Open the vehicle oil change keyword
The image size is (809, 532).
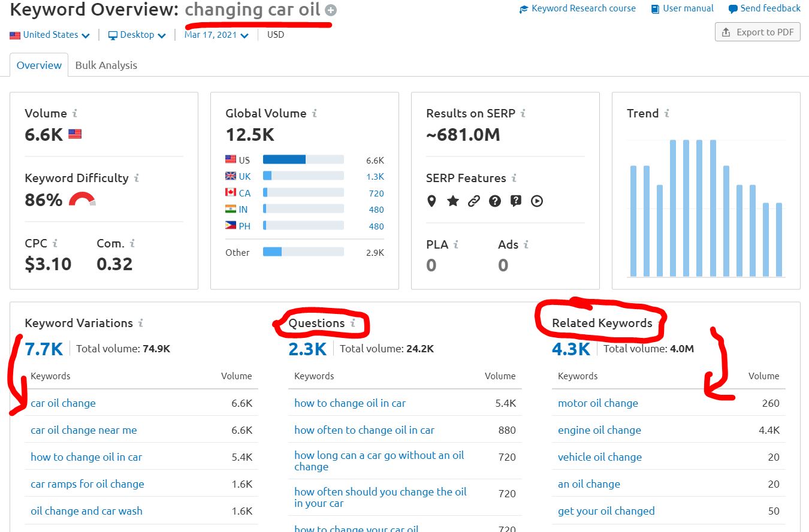pos(600,457)
